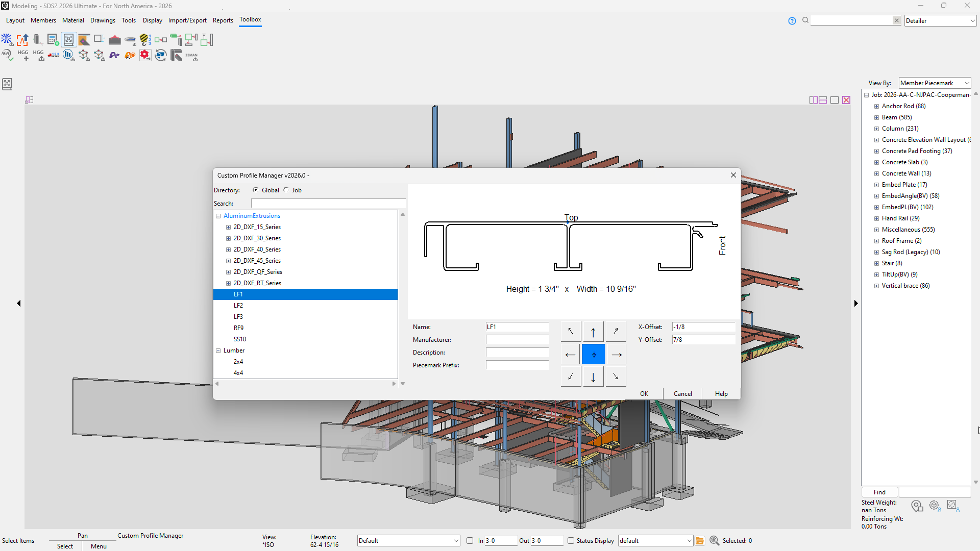Click the calculator with green badge icon
This screenshot has width=980, height=551.
coord(53,40)
